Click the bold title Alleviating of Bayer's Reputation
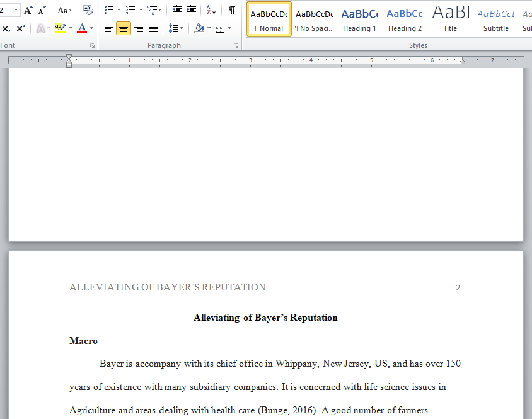Screen dimensions: 532x419 point(265,318)
